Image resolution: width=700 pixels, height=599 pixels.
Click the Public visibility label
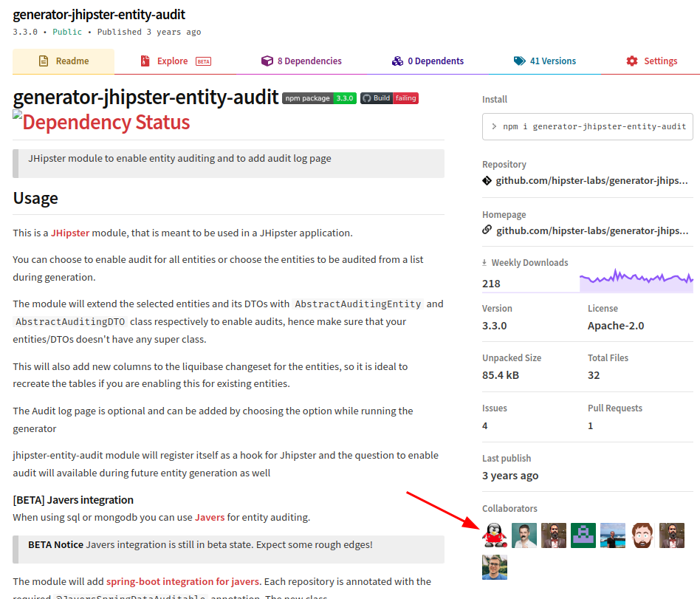(67, 32)
